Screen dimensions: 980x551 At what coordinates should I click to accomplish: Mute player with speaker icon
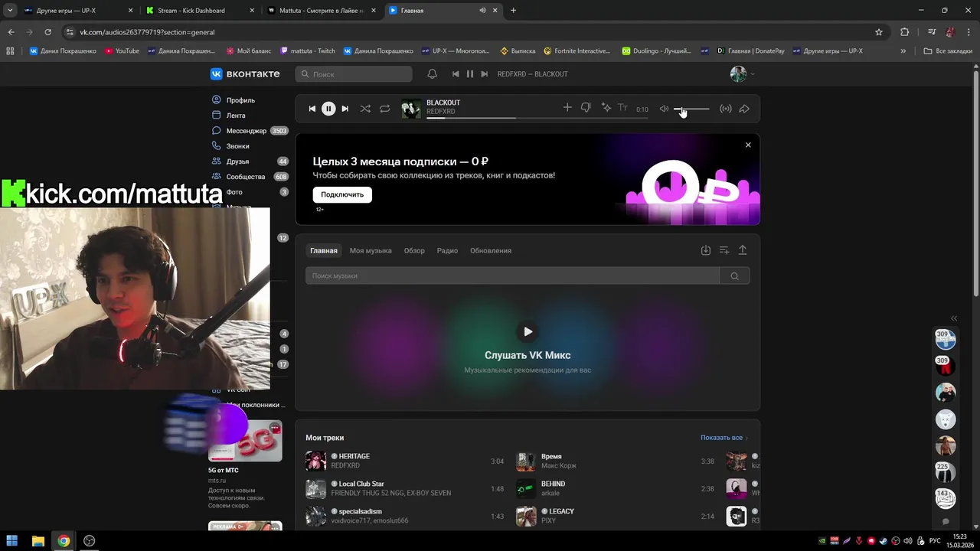coord(664,109)
